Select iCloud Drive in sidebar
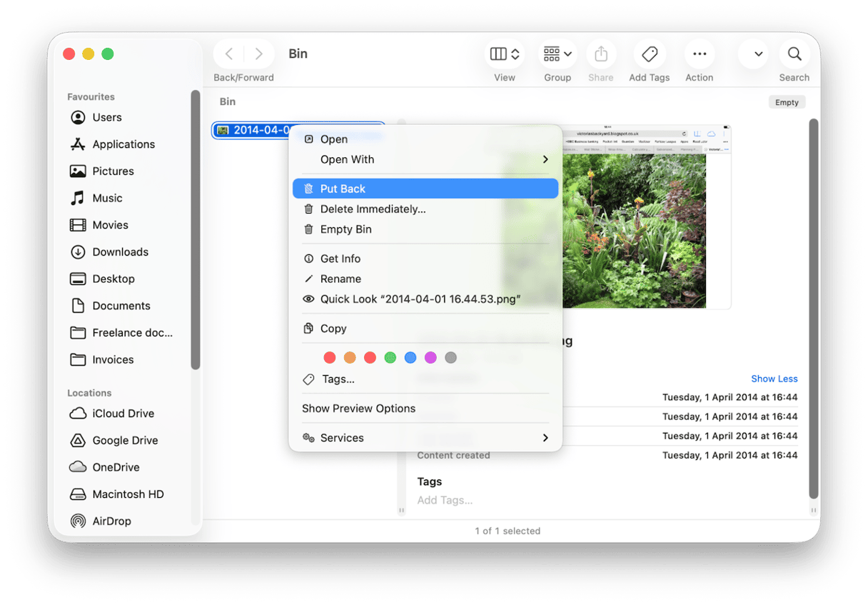Screen dimensions: 868x605 coord(123,414)
